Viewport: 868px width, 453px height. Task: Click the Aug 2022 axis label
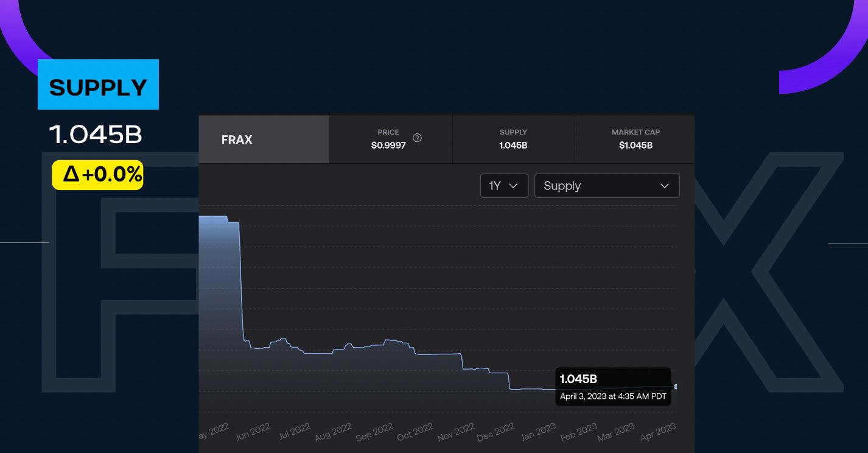[x=333, y=432]
